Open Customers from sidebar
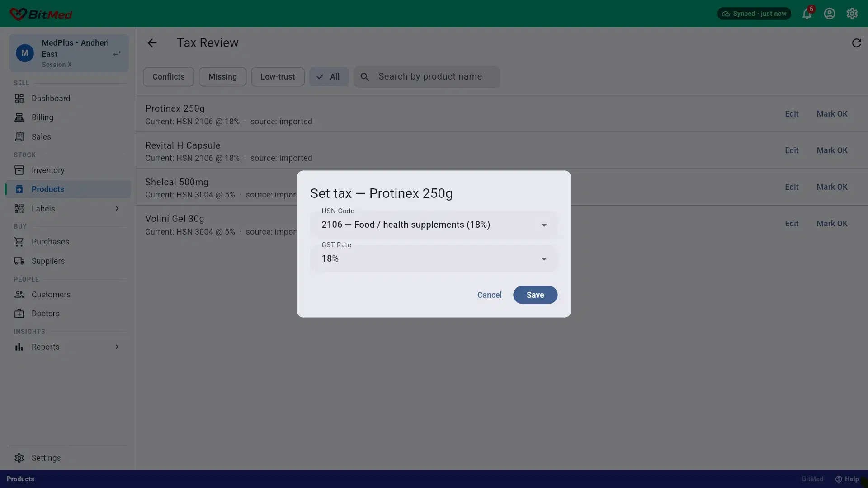The image size is (868, 488). point(68,295)
